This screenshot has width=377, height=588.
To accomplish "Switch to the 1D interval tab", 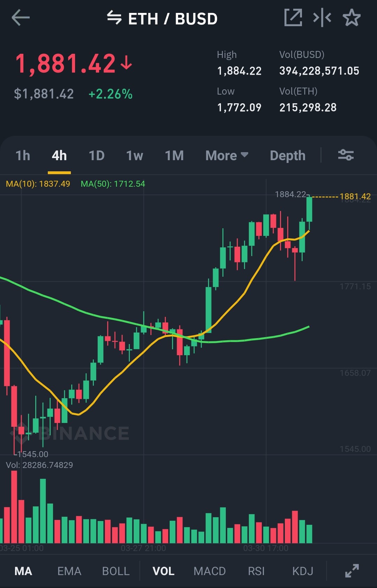I will (x=97, y=156).
